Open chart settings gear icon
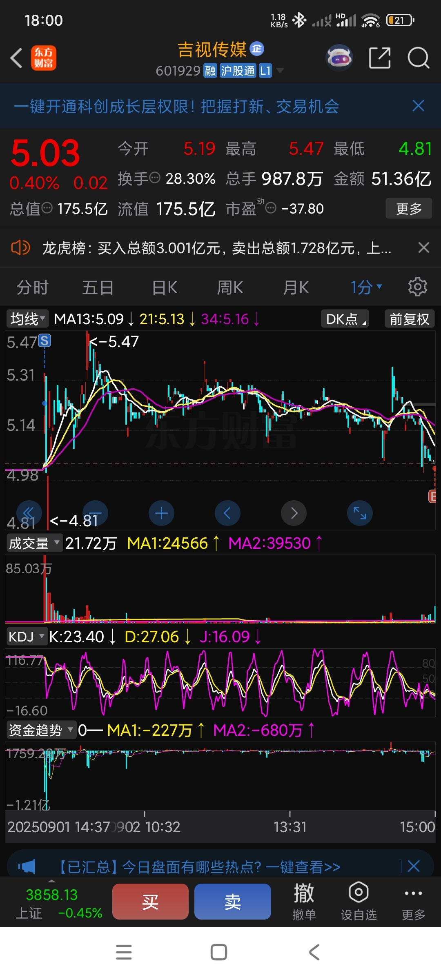The width and height of the screenshot is (441, 980). 417,287
